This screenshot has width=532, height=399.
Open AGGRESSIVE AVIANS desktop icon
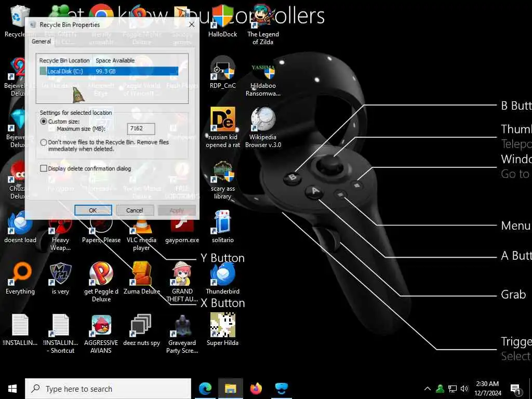point(101,334)
